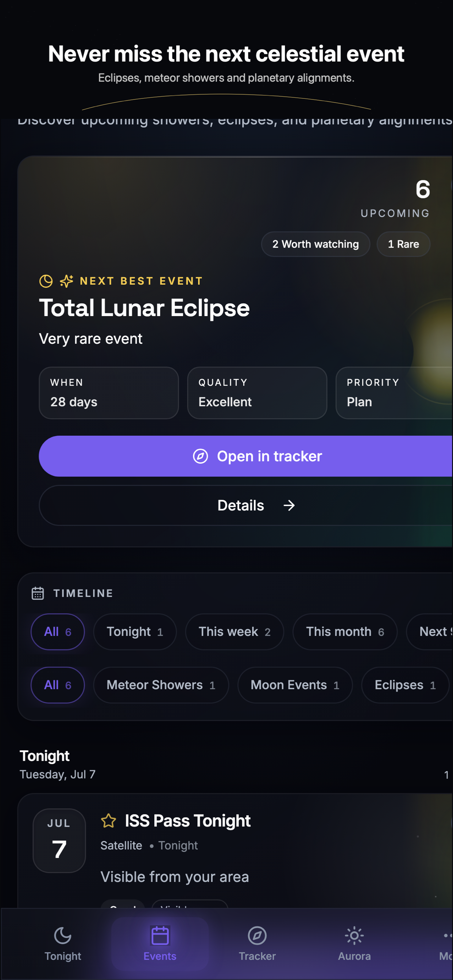This screenshot has width=453, height=980.
Task: Open the Tracker compass icon
Action: [x=258, y=936]
